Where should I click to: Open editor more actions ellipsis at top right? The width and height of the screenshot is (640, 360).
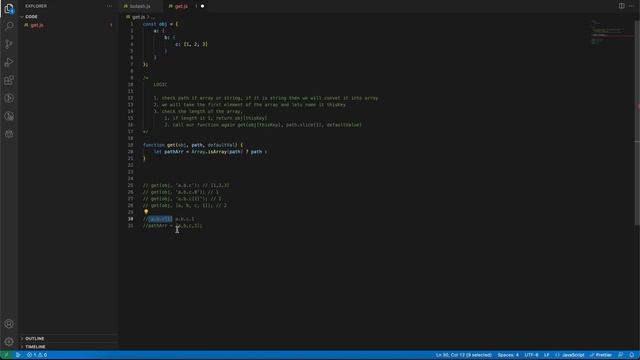click(x=631, y=6)
